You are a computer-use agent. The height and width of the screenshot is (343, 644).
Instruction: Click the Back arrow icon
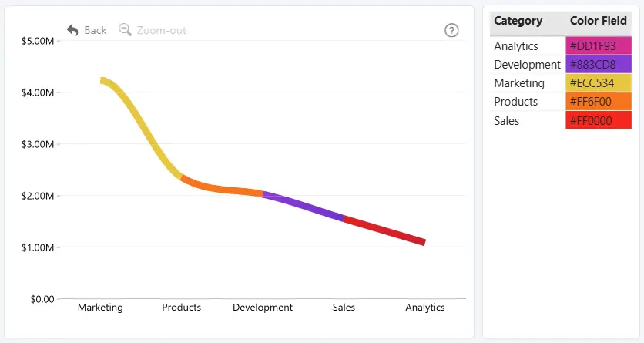click(x=72, y=30)
